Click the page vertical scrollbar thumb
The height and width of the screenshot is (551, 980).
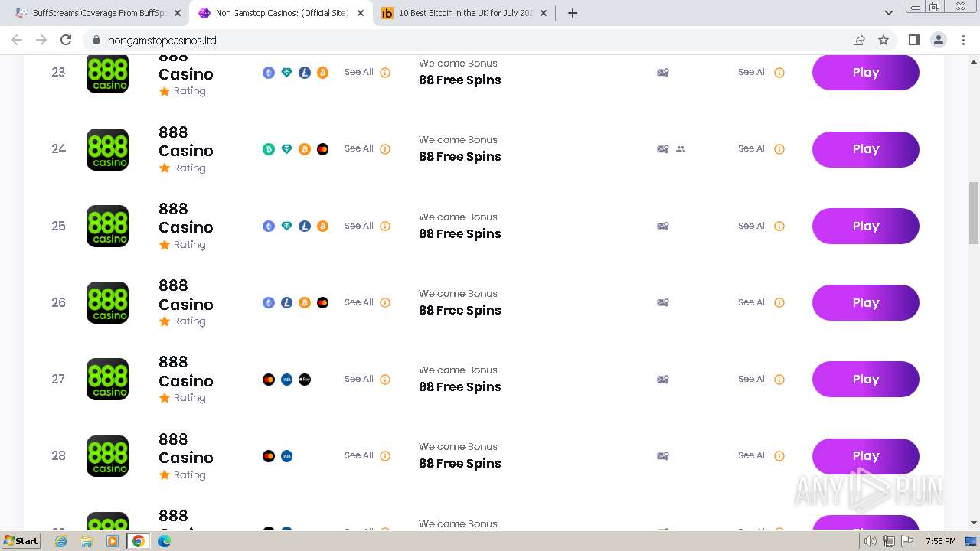(974, 213)
